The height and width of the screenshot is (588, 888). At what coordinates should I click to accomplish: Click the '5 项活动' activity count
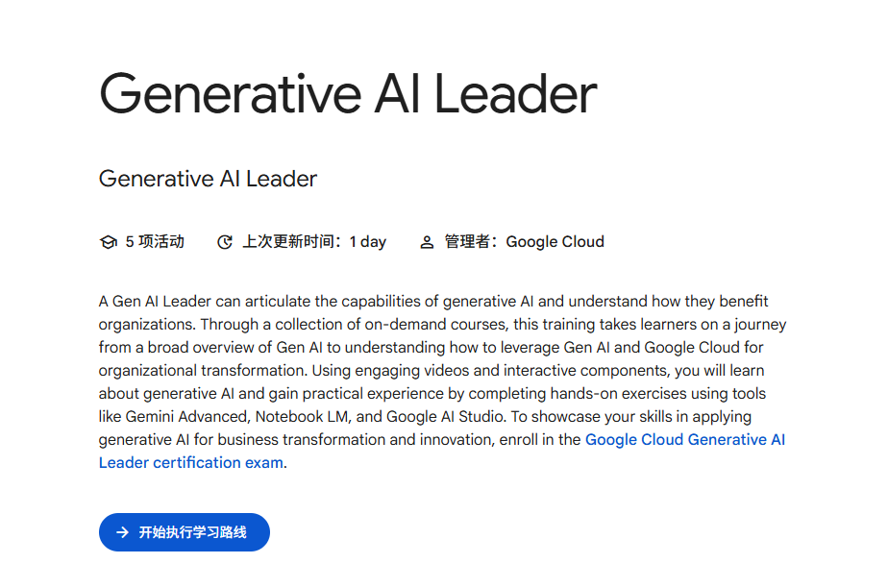click(x=155, y=242)
